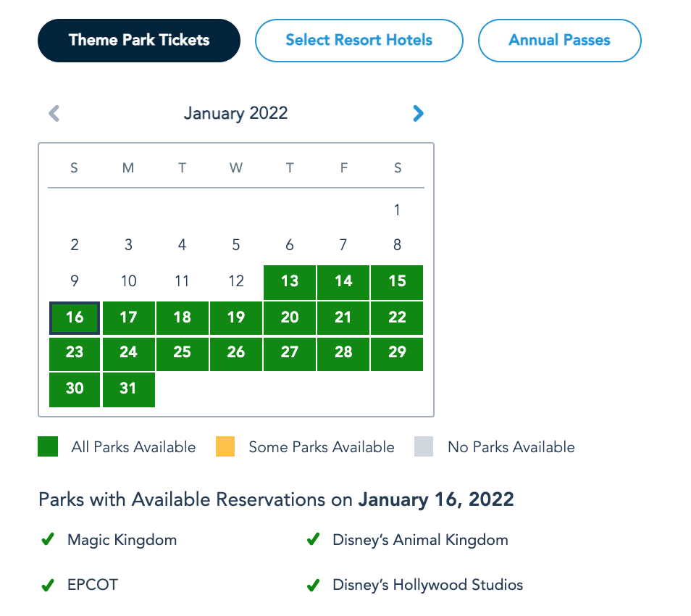Choose January 25 on the calendar
The height and width of the screenshot is (616, 691).
pos(182,353)
